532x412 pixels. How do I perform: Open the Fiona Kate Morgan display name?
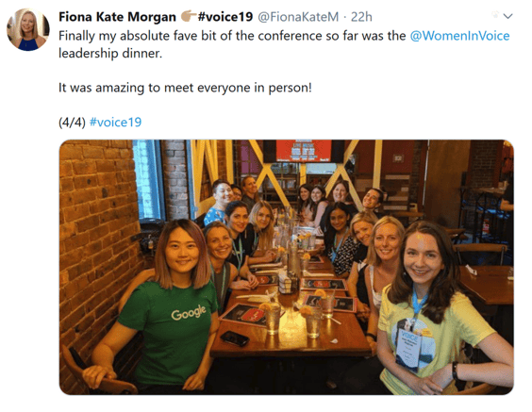click(x=117, y=17)
